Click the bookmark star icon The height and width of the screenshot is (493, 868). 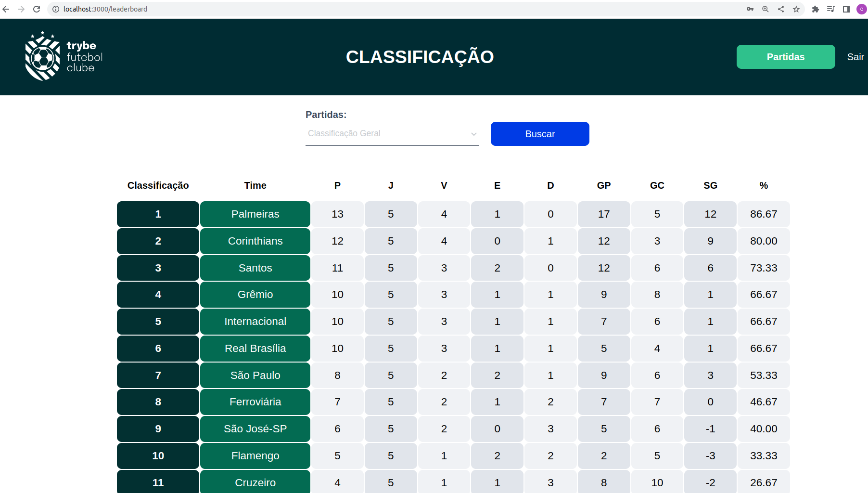(796, 9)
